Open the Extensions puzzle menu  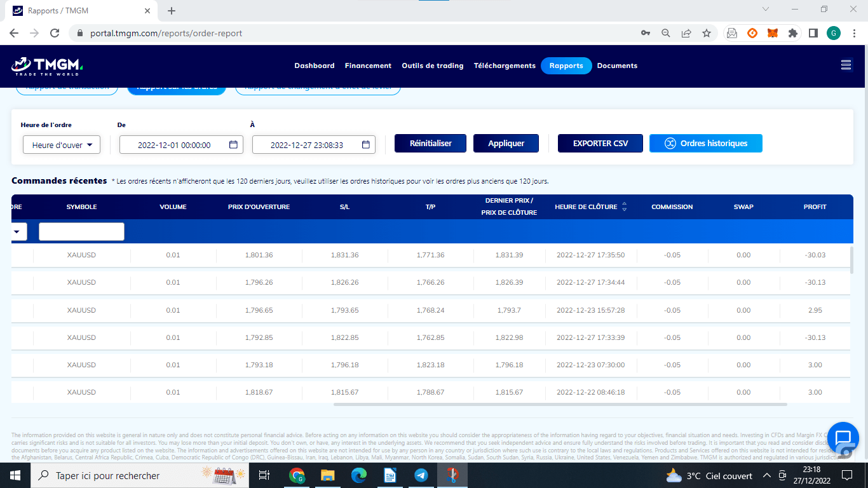pos(792,33)
